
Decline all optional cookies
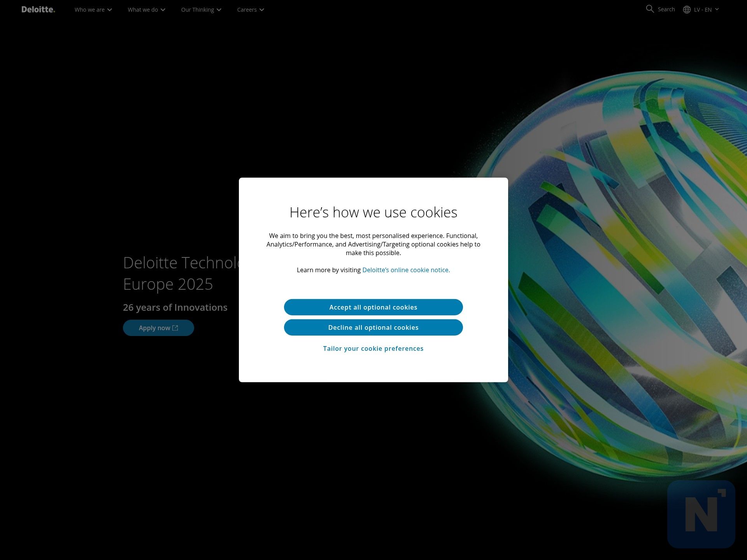pyautogui.click(x=373, y=327)
